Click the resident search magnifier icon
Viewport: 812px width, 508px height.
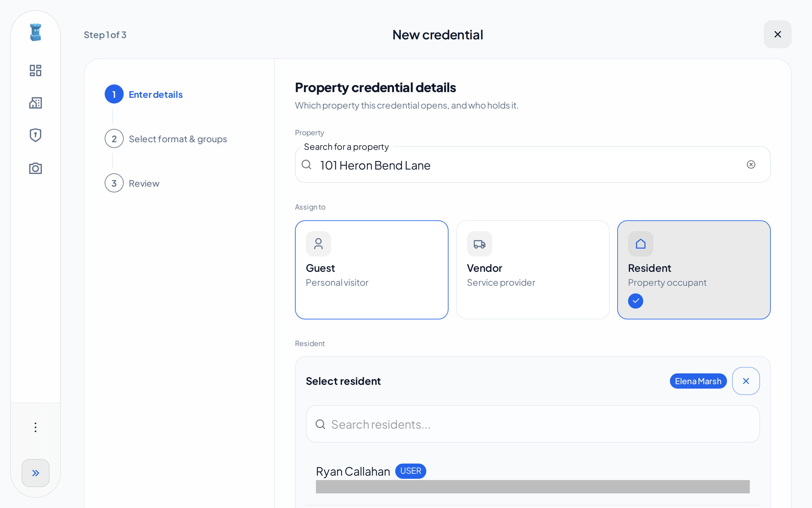320,424
